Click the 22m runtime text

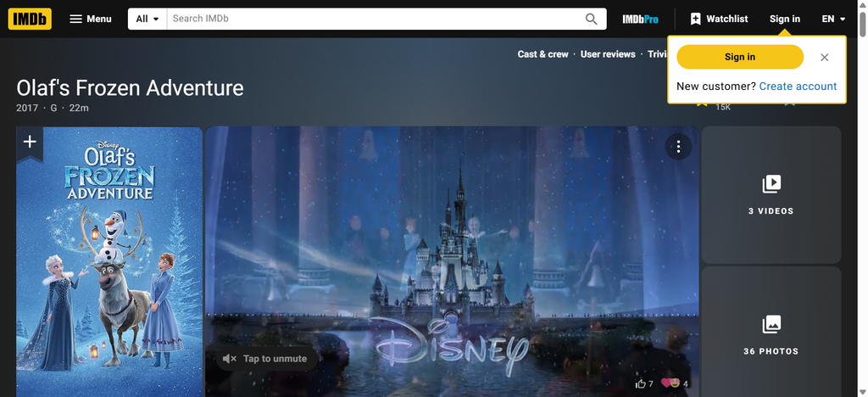79,108
